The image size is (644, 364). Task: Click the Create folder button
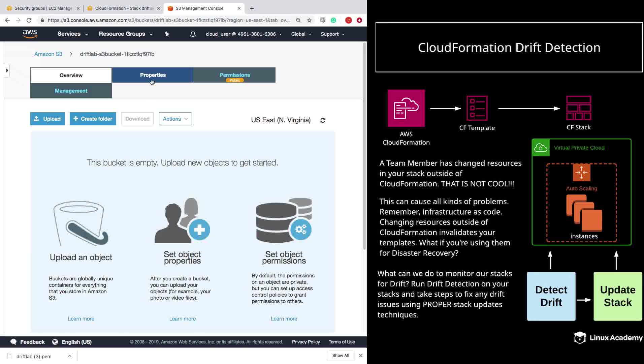coord(93,119)
